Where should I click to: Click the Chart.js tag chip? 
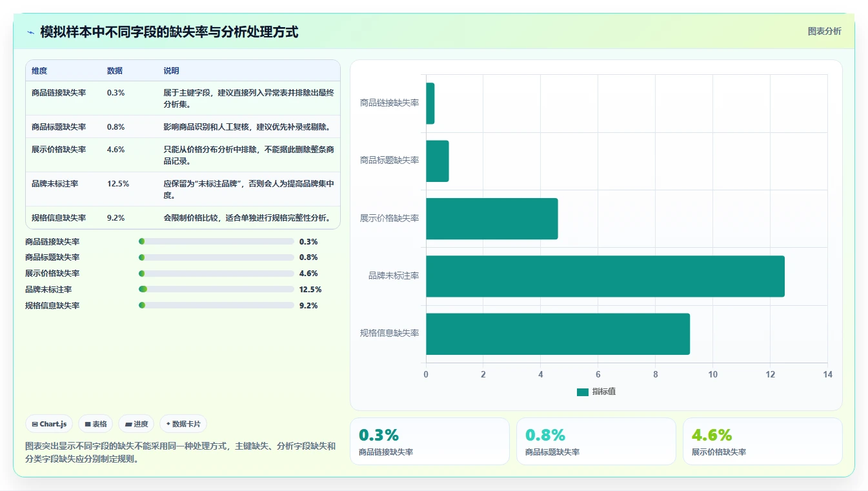click(49, 424)
